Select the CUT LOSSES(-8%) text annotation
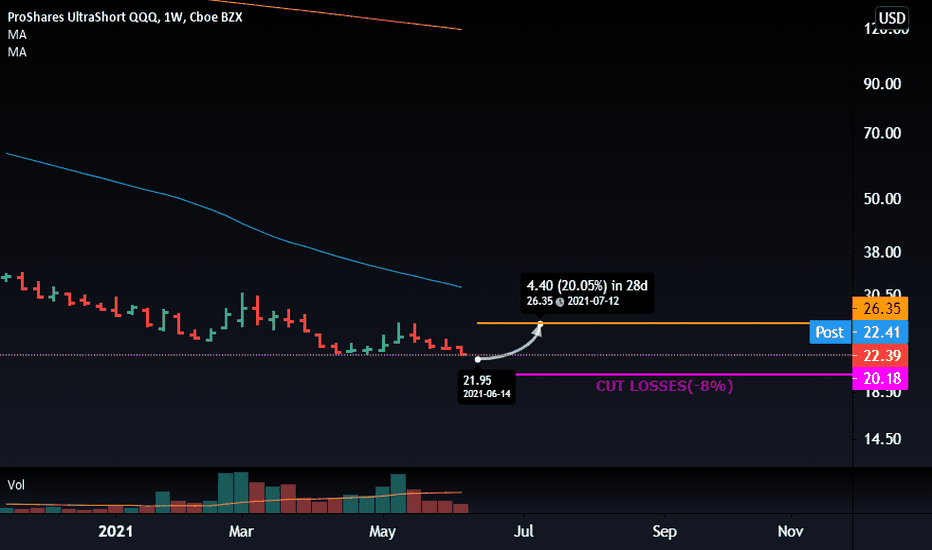This screenshot has height=550, width=932. click(x=664, y=386)
